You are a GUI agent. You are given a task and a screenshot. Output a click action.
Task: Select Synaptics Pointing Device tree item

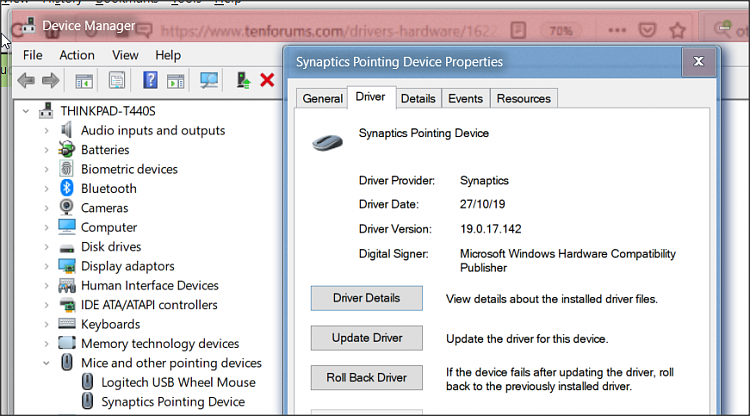point(173,402)
